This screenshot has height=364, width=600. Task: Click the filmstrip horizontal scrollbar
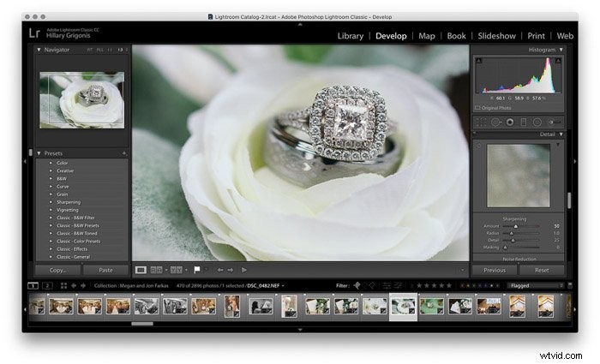142,324
